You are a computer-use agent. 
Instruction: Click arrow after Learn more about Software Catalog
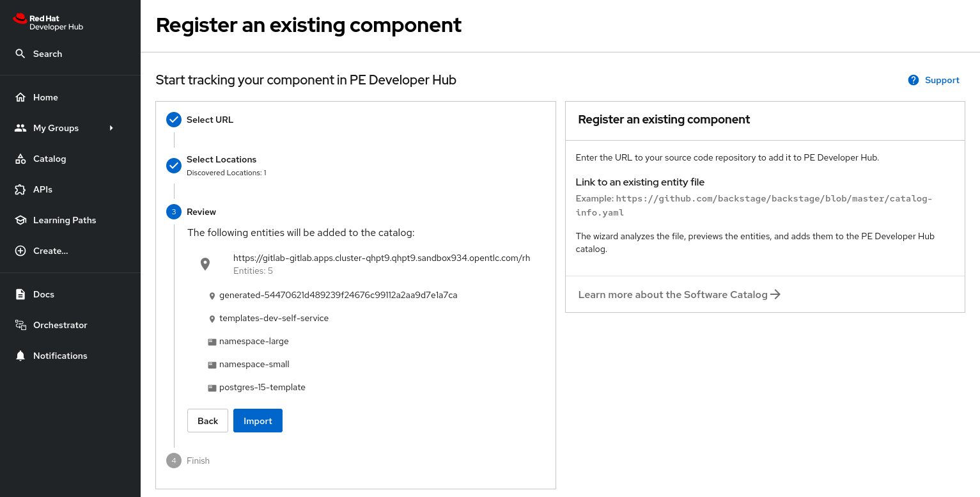(x=775, y=294)
